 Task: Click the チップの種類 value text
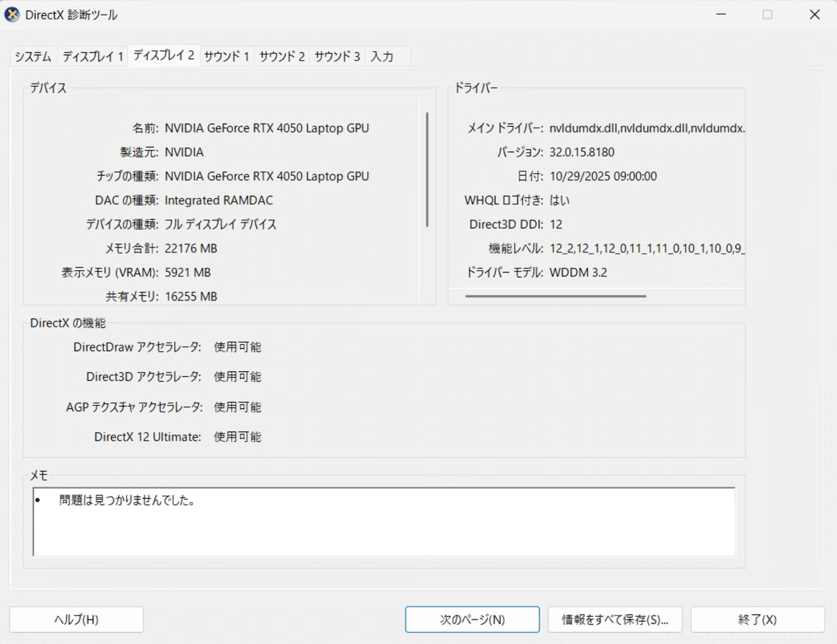pos(267,177)
